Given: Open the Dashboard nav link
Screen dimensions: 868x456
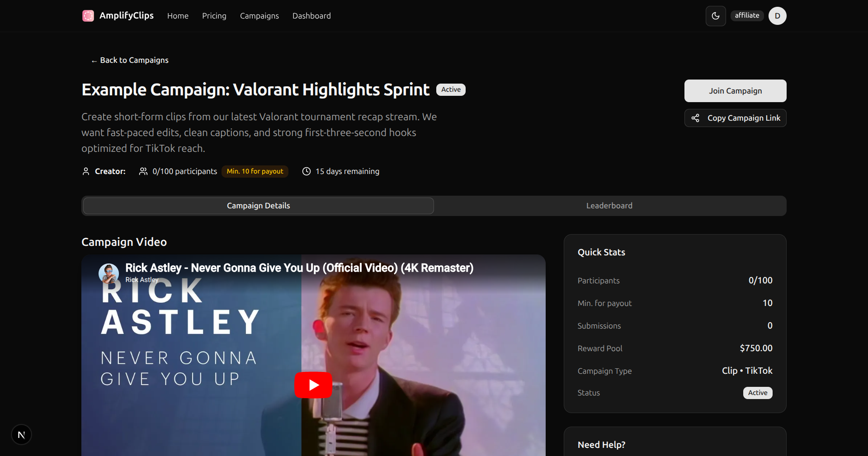Looking at the screenshot, I should (x=311, y=16).
